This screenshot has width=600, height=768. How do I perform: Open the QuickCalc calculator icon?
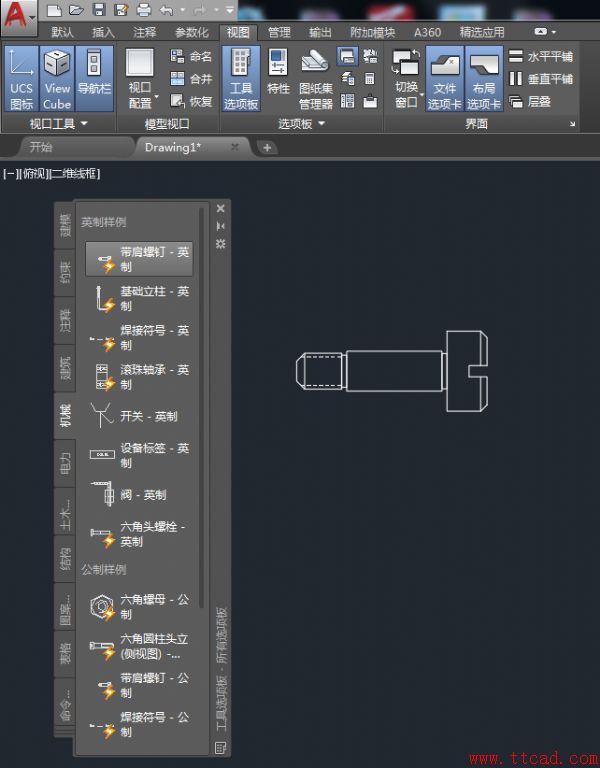[370, 78]
